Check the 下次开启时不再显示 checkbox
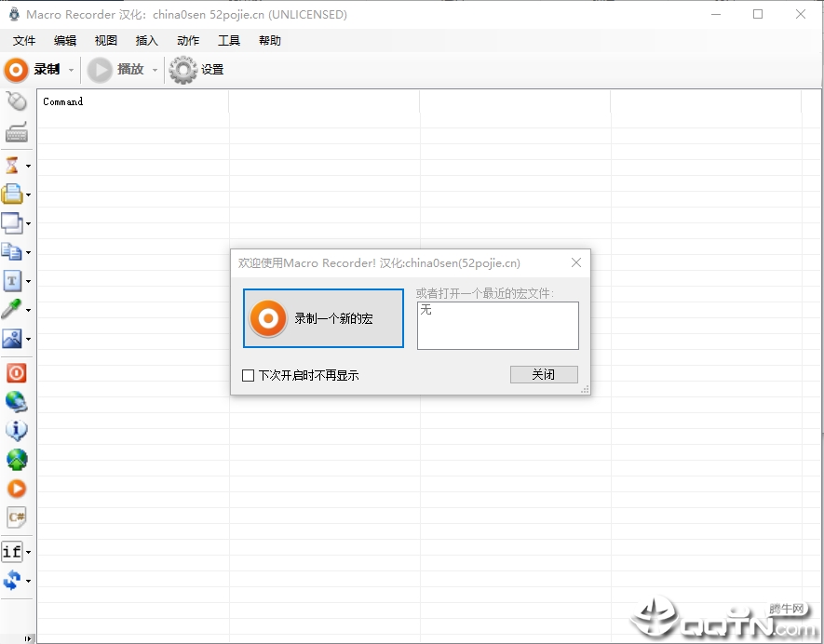 (x=248, y=375)
